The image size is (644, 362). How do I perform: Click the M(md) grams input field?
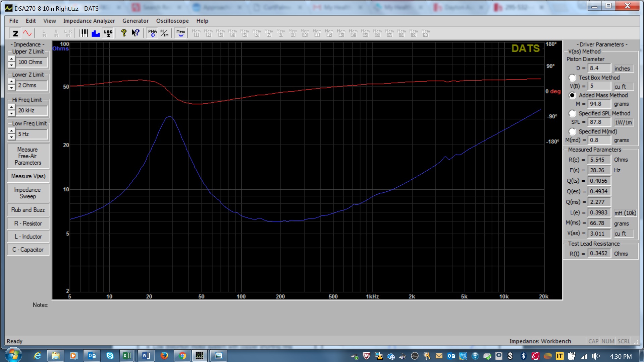[x=599, y=140]
